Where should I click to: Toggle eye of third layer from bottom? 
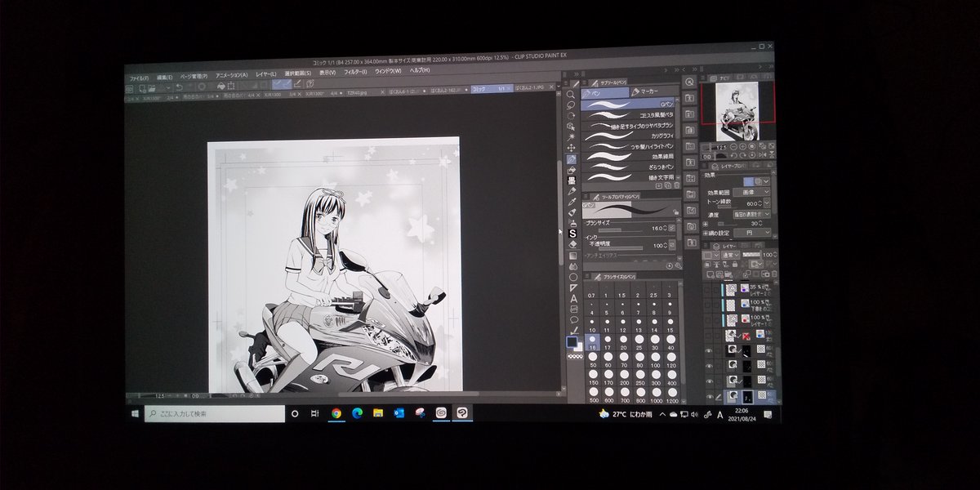point(709,366)
